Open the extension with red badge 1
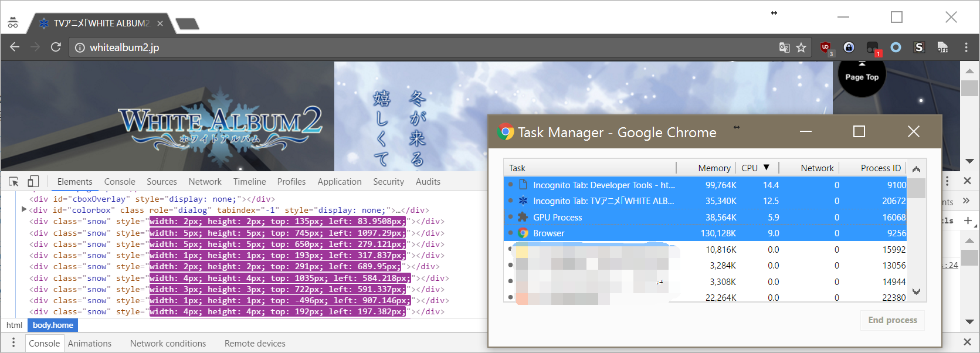Screen dimensions: 980x353 click(x=873, y=48)
